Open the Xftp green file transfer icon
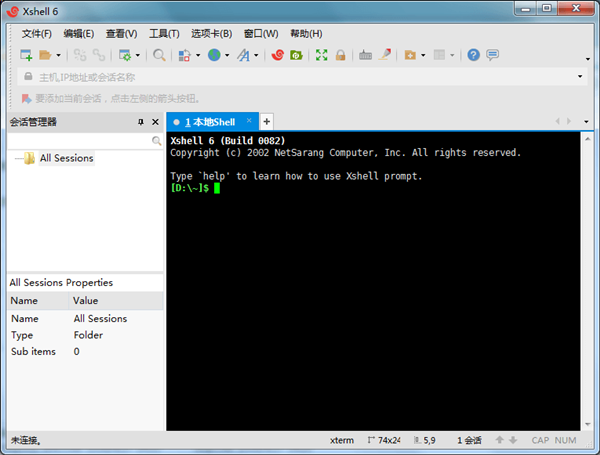This screenshot has width=600, height=455. pos(296,55)
